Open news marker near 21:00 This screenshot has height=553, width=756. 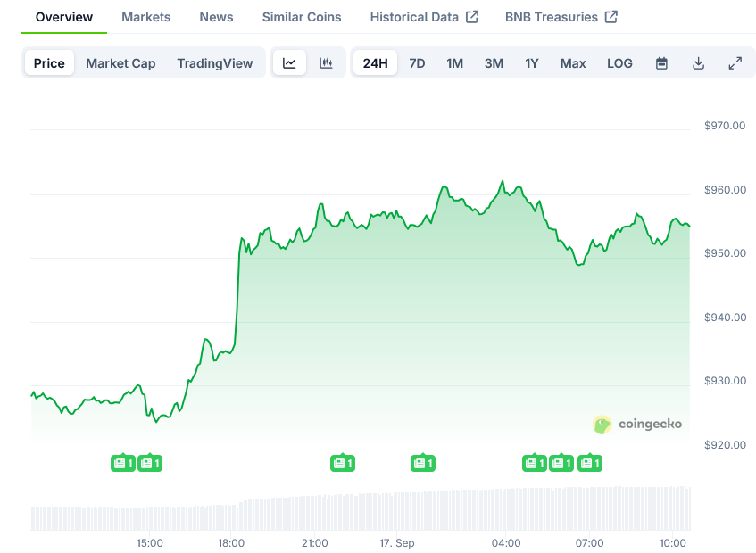[343, 463]
